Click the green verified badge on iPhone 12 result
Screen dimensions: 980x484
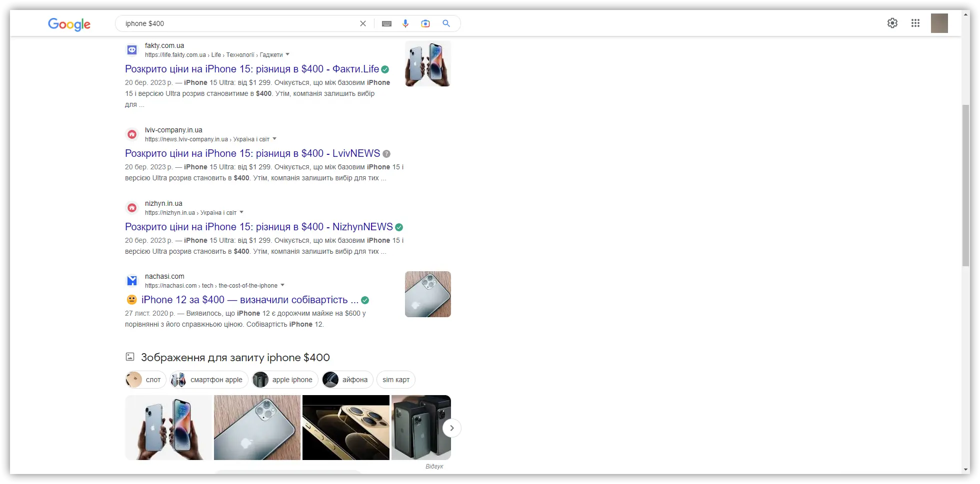tap(365, 300)
